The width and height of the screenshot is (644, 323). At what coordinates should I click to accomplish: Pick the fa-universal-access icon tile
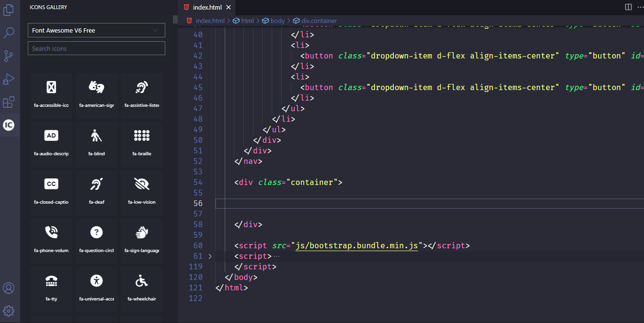tap(96, 289)
